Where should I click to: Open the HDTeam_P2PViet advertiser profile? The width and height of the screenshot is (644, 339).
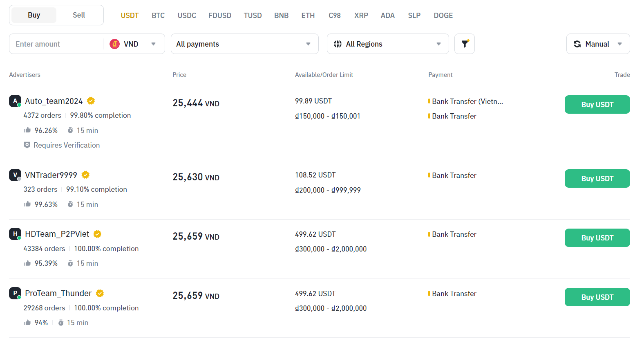tap(57, 234)
